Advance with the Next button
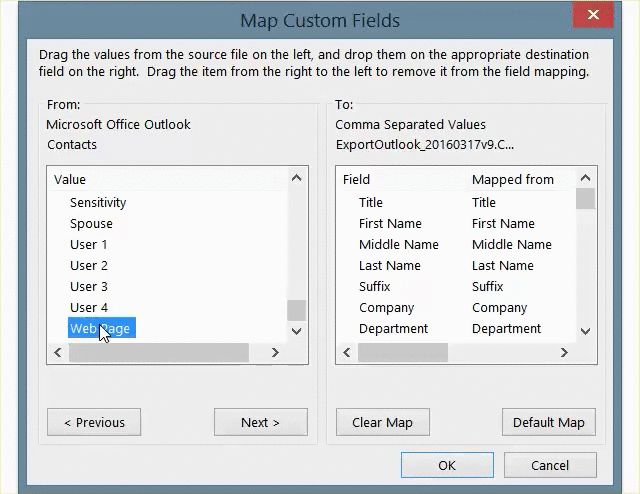This screenshot has height=494, width=640. pyautogui.click(x=260, y=422)
